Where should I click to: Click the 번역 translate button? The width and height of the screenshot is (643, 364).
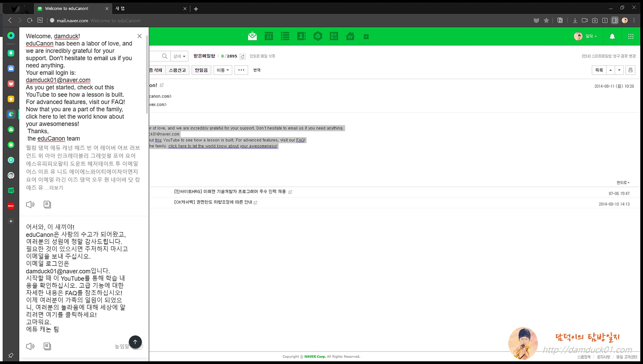tap(257, 70)
